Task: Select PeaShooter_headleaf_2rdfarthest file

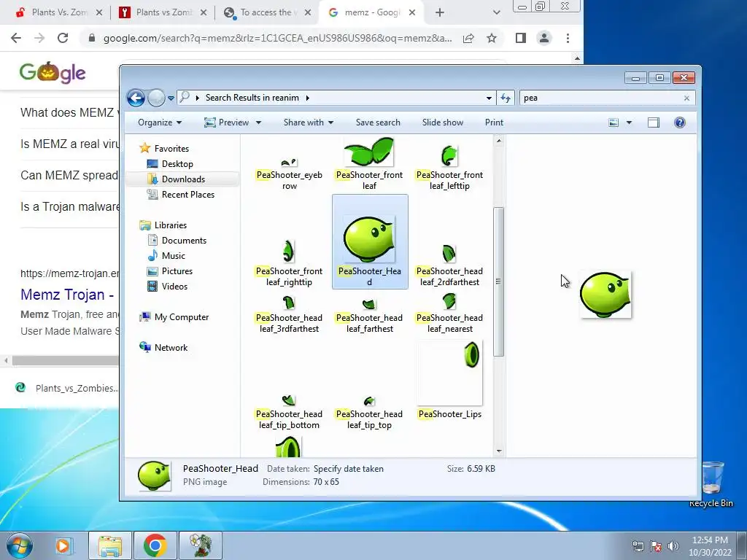Action: pyautogui.click(x=449, y=265)
